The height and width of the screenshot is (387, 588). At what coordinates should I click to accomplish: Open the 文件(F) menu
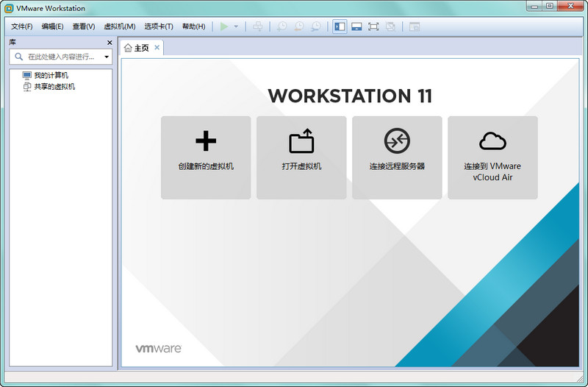[22, 26]
